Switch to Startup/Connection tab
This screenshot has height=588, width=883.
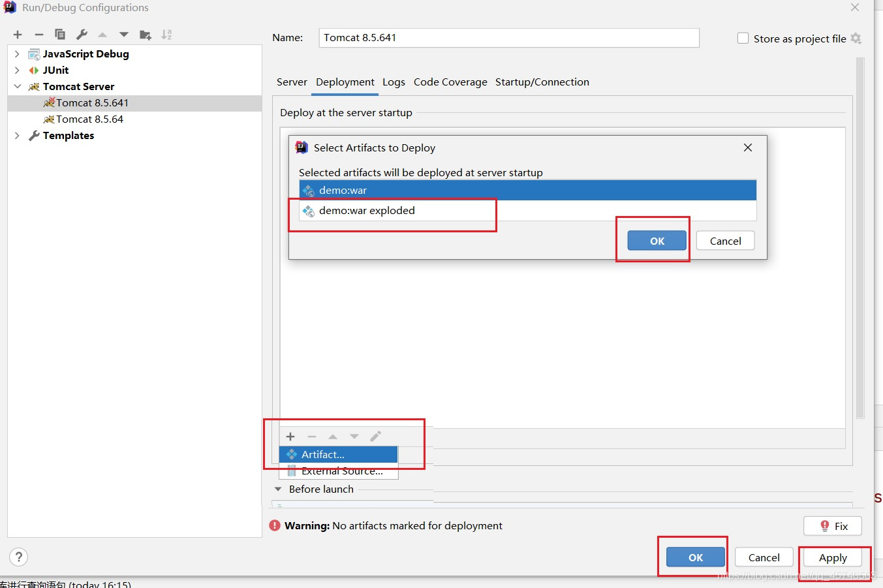542,82
